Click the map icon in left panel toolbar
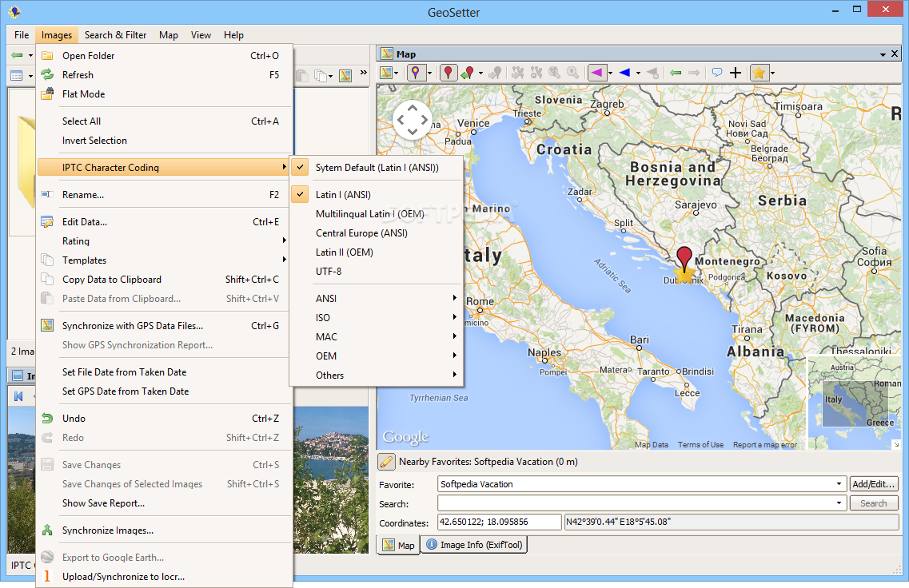 tap(345, 75)
